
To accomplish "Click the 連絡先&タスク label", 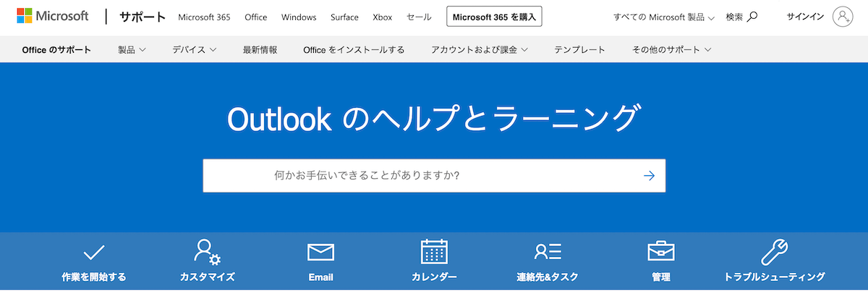I will click(548, 277).
